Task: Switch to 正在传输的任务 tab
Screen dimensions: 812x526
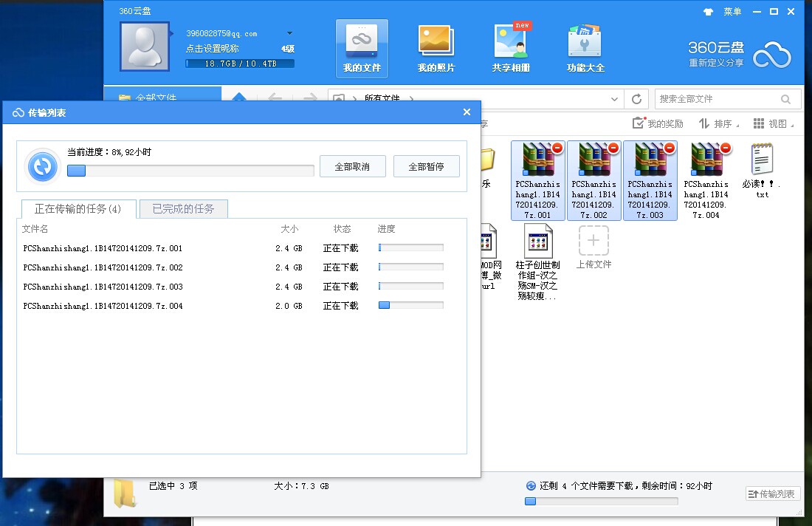Action: [78, 209]
